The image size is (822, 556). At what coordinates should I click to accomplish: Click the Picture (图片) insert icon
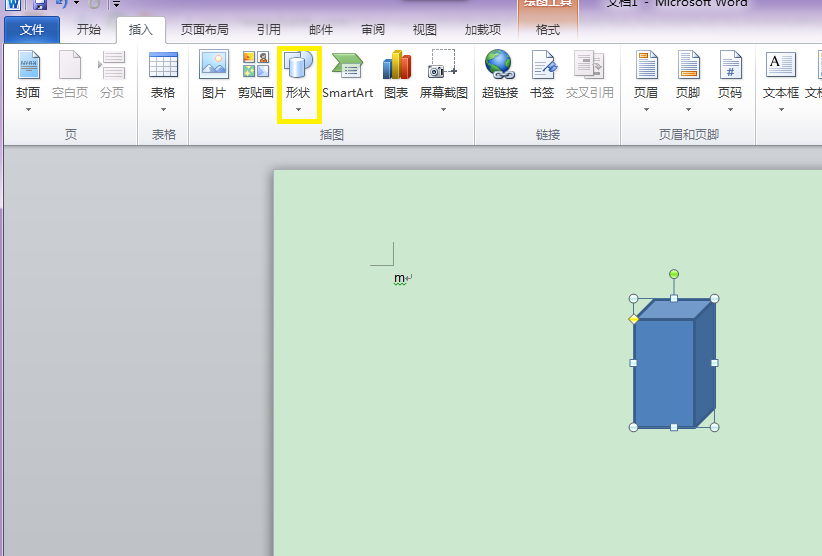[x=214, y=75]
